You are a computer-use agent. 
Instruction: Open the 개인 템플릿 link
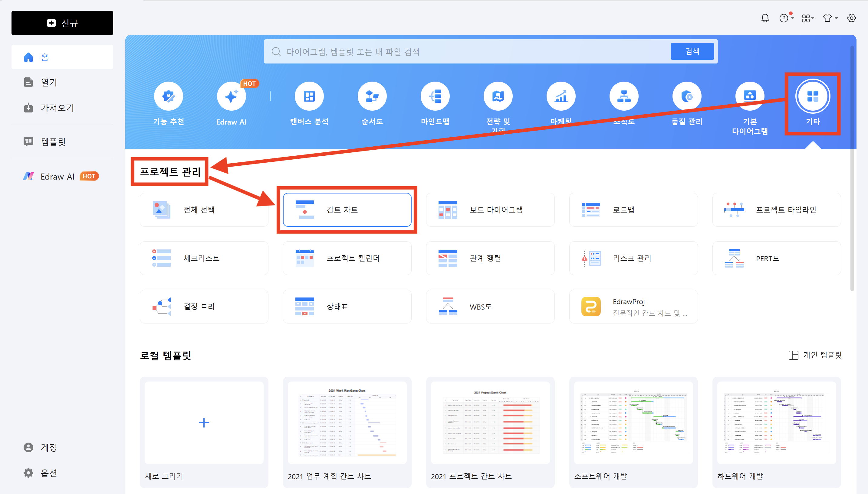point(821,355)
